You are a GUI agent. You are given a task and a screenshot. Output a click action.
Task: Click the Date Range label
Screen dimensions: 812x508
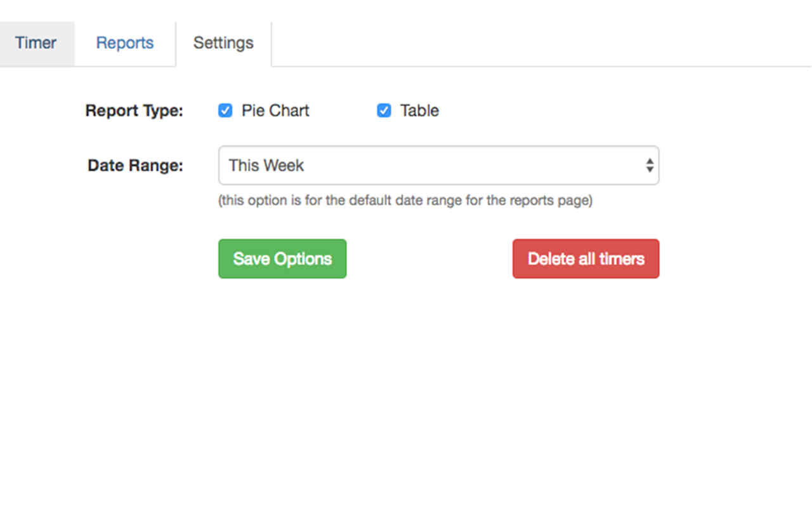click(135, 166)
